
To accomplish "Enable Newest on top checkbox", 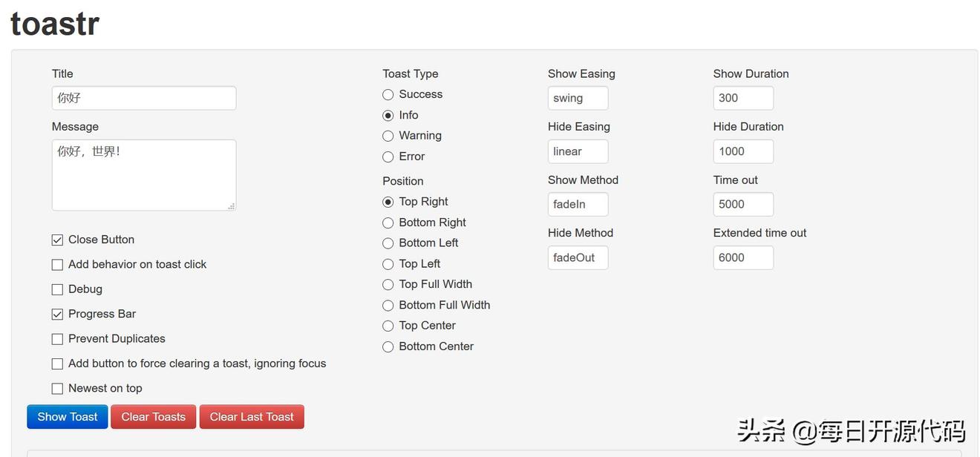I will [57, 389].
